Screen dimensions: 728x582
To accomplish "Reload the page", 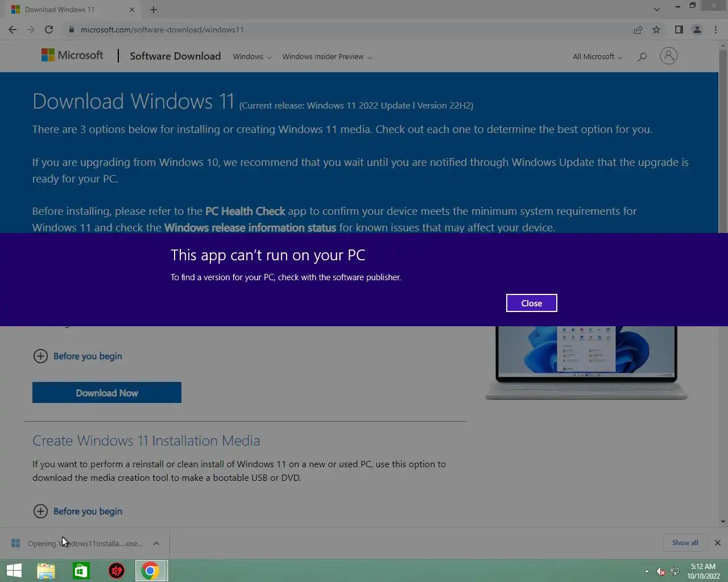I will [49, 30].
